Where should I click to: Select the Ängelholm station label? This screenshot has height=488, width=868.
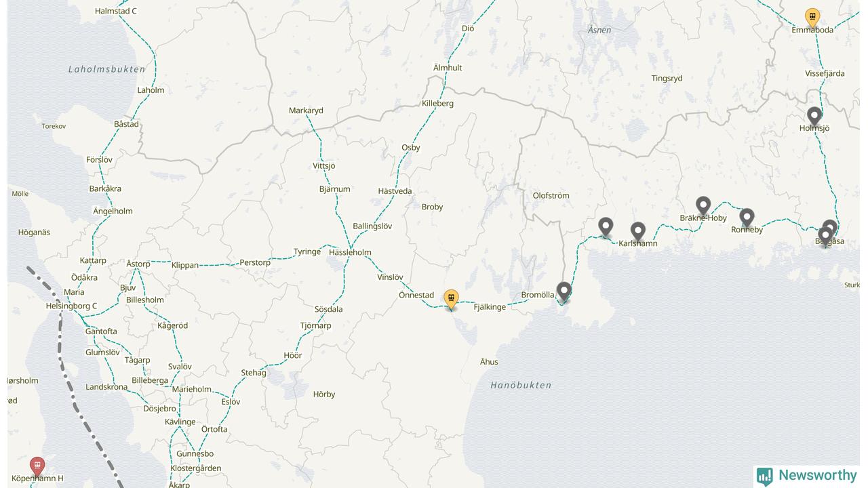coord(113,211)
